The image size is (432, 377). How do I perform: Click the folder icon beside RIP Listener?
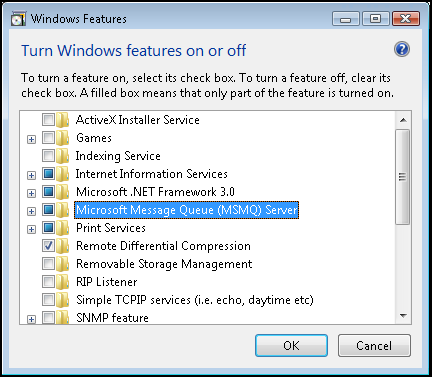click(x=62, y=282)
